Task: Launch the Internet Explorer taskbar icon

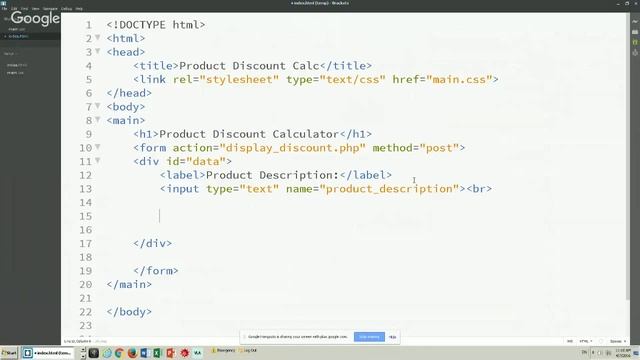Action: (107, 353)
